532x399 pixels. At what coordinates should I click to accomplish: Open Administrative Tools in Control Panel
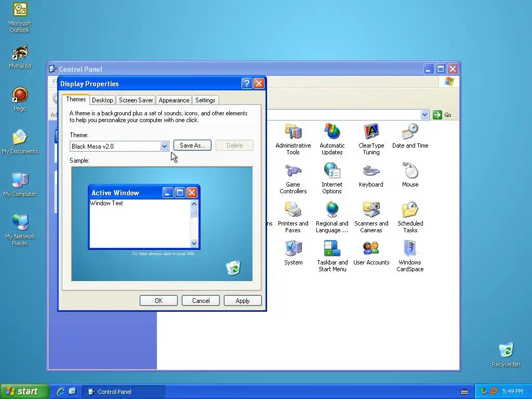click(x=293, y=139)
